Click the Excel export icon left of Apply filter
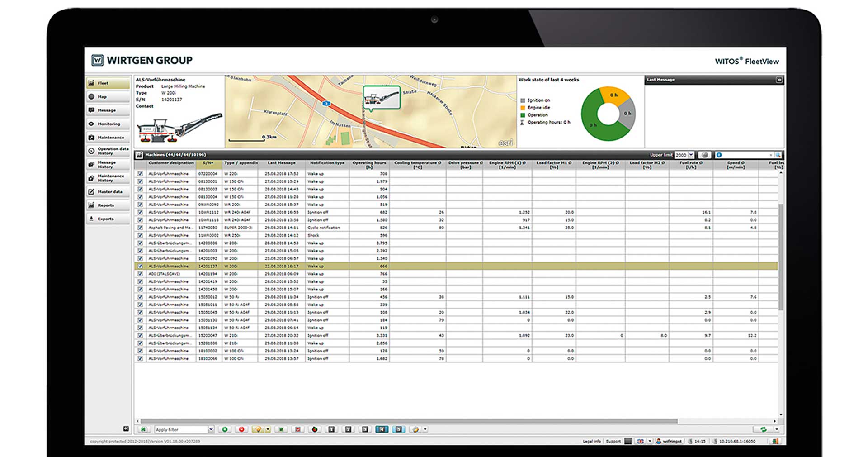 [143, 429]
